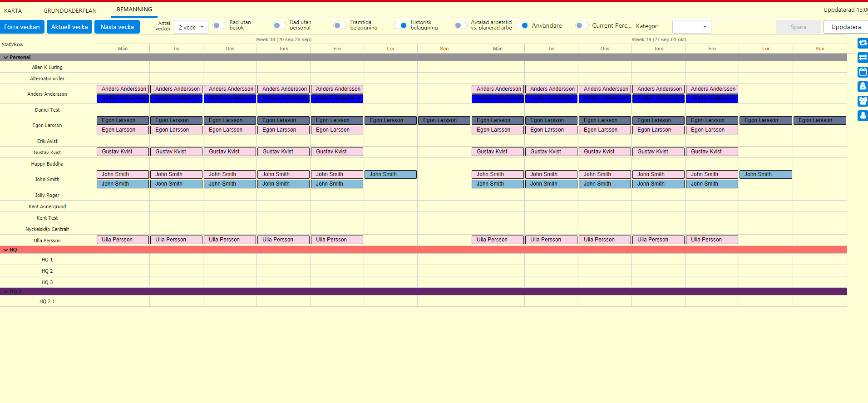The image size is (868, 403).
Task: Select the BEMANNING tab
Action: tap(134, 10)
